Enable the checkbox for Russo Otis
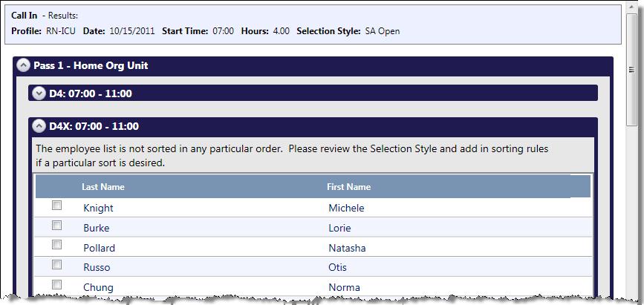Screen dimensions: 644x305 [x=56, y=265]
